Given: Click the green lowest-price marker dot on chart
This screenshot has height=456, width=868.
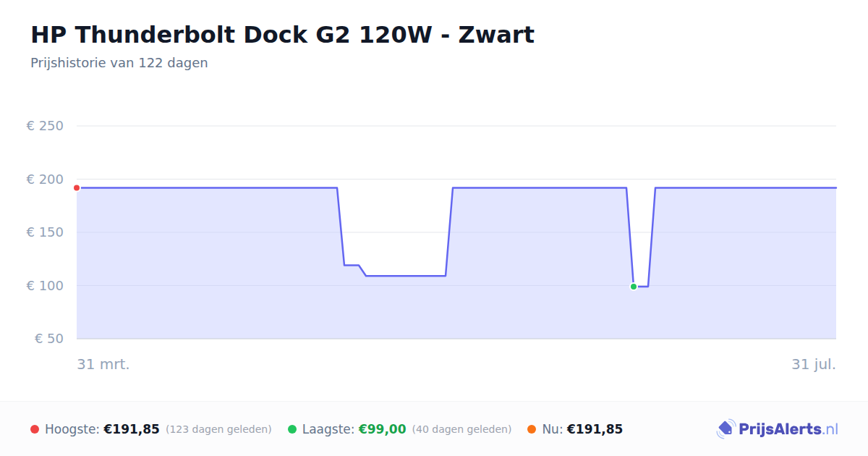Looking at the screenshot, I should [634, 287].
